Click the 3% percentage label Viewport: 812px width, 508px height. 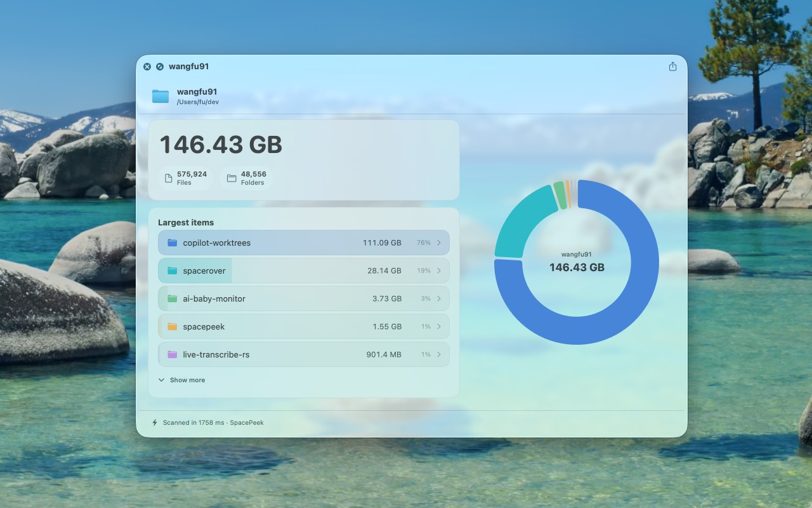pyautogui.click(x=426, y=298)
